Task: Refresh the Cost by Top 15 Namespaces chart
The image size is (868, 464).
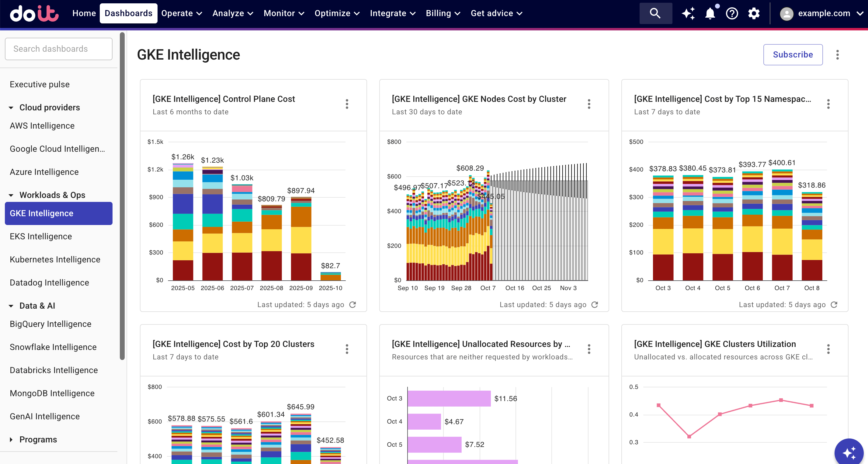Action: coord(834,304)
